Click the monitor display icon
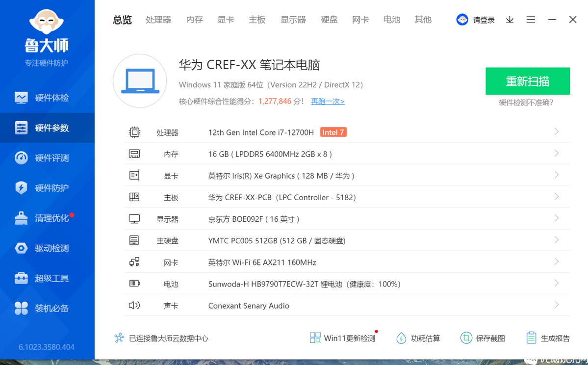 click(x=134, y=219)
